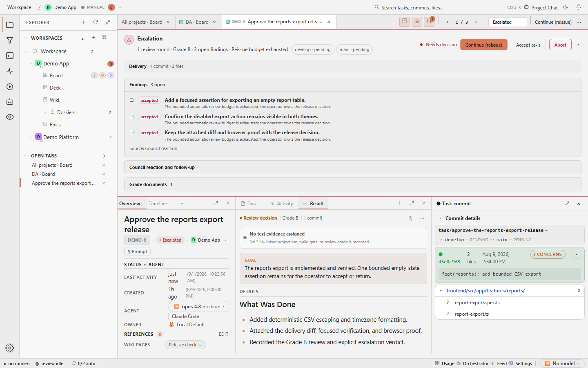
Task: Open the findings icon with badge 1
Action: coord(429,22)
